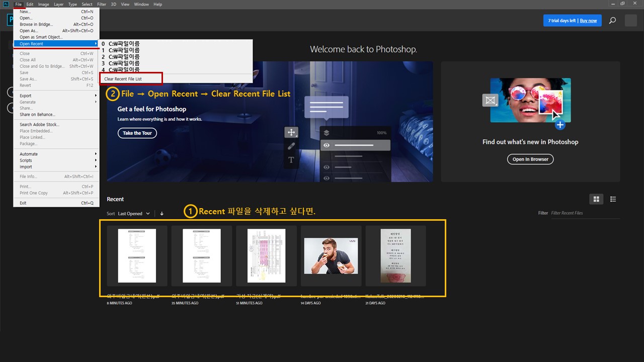Open the View menu

[125, 4]
